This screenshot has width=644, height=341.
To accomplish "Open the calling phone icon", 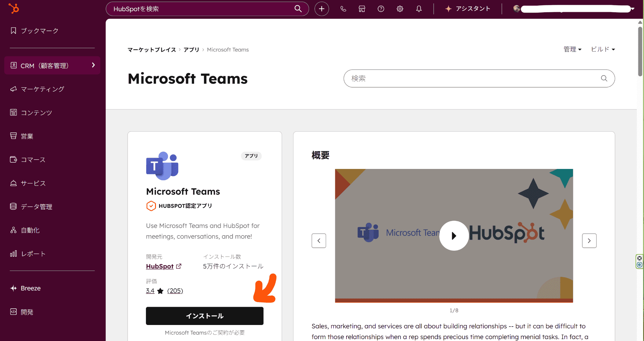I will 343,9.
